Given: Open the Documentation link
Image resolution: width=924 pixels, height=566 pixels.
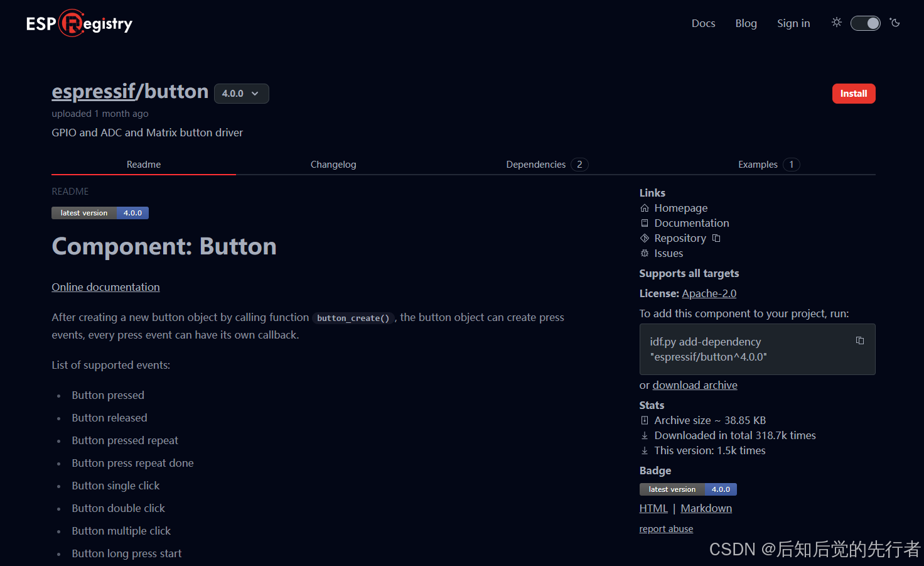Looking at the screenshot, I should [692, 223].
